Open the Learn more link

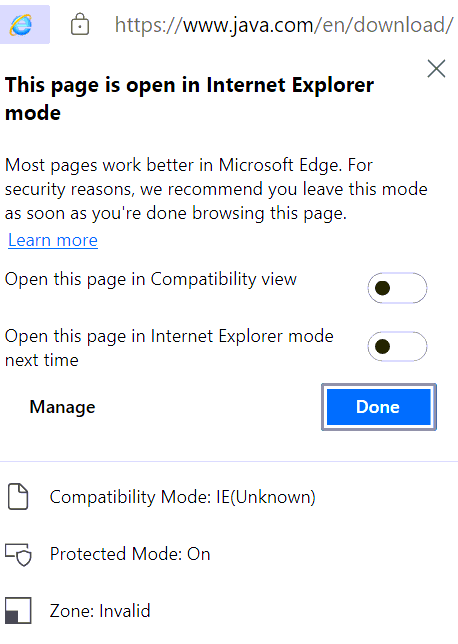[x=53, y=240]
